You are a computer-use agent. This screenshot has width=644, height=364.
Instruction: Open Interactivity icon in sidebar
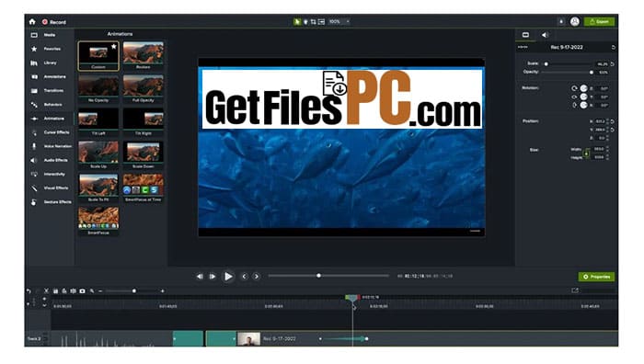point(34,175)
